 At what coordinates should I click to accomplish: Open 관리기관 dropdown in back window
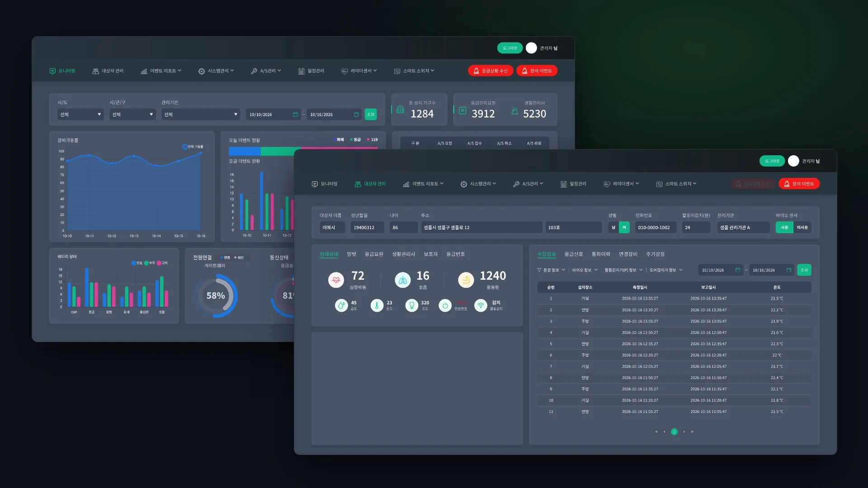tap(200, 114)
